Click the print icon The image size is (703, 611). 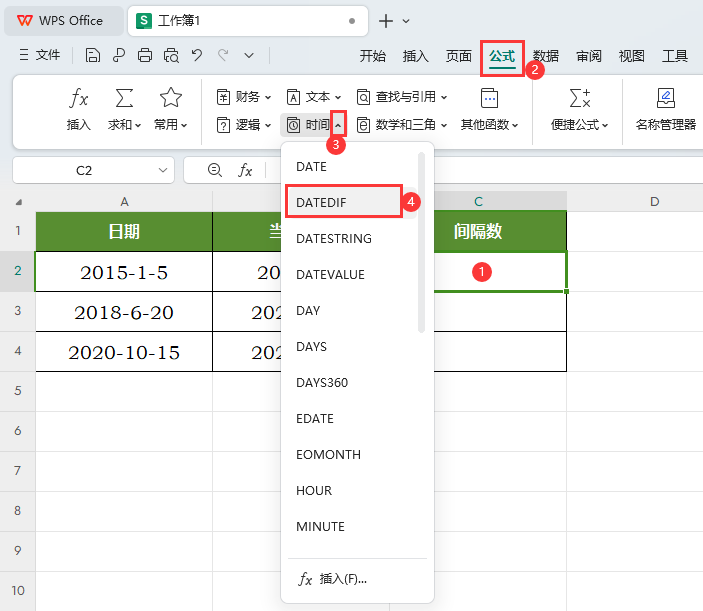click(145, 56)
